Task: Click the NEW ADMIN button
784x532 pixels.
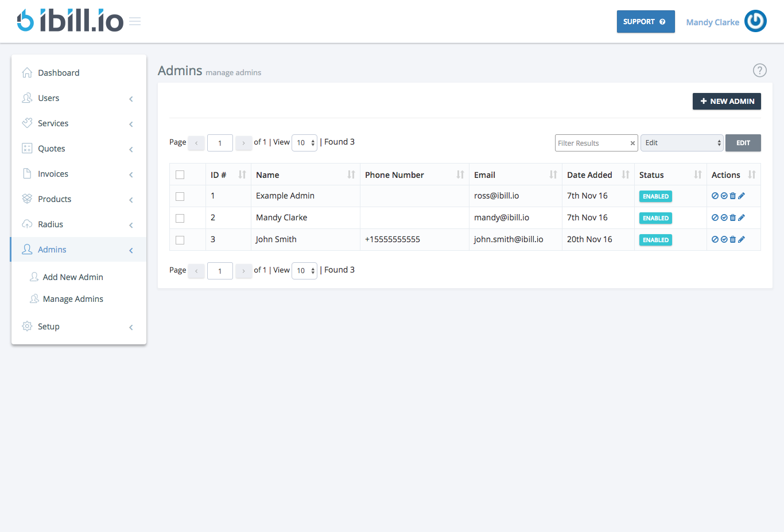Action: (x=727, y=101)
